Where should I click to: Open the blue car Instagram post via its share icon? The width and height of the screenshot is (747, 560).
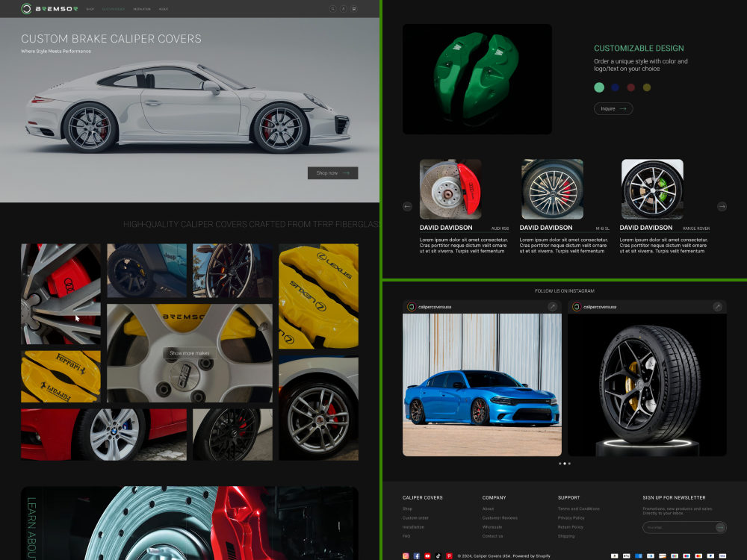552,307
